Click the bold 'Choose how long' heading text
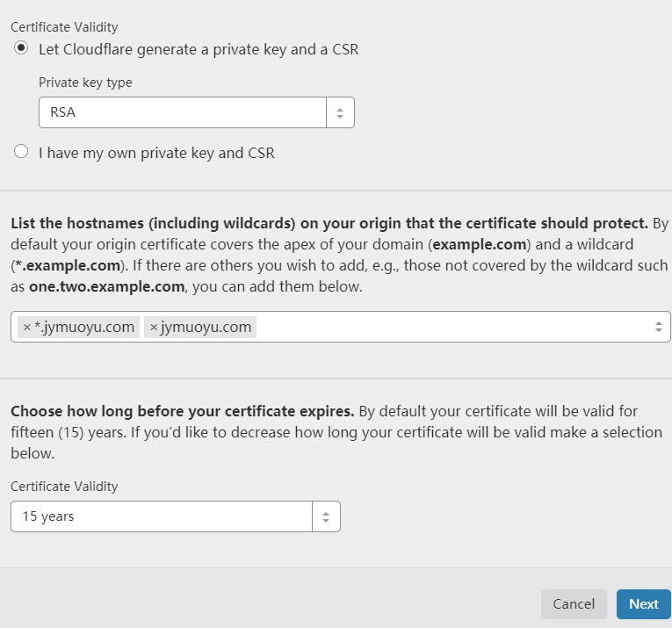 point(182,411)
